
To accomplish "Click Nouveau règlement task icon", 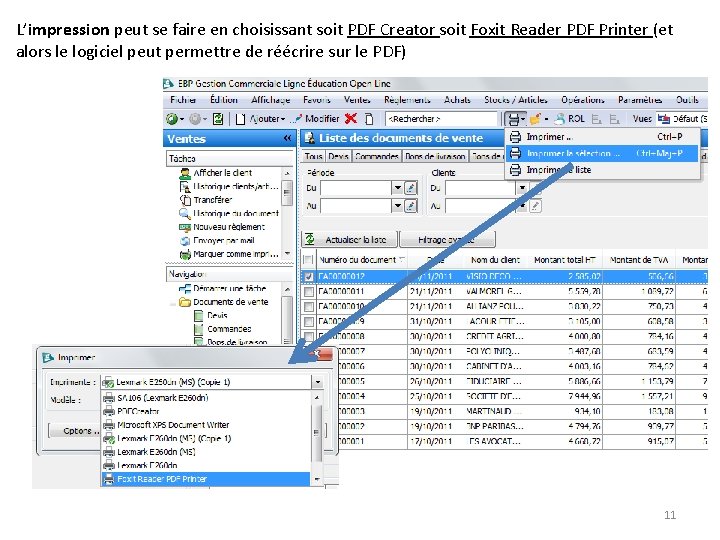I will [x=185, y=227].
